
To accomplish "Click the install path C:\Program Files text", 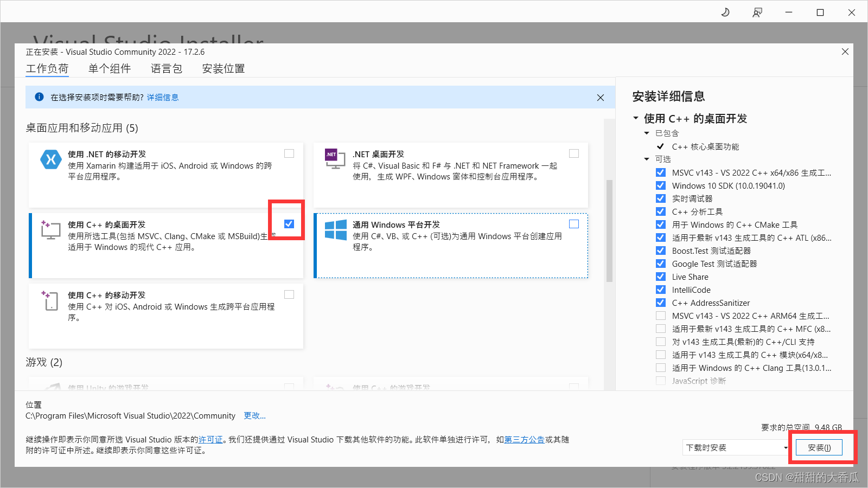I will pos(130,416).
